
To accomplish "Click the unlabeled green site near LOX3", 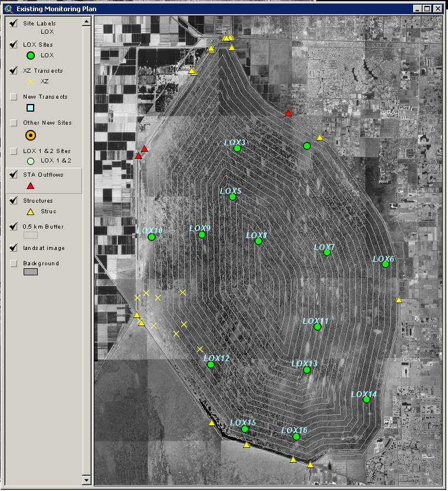I will (307, 146).
